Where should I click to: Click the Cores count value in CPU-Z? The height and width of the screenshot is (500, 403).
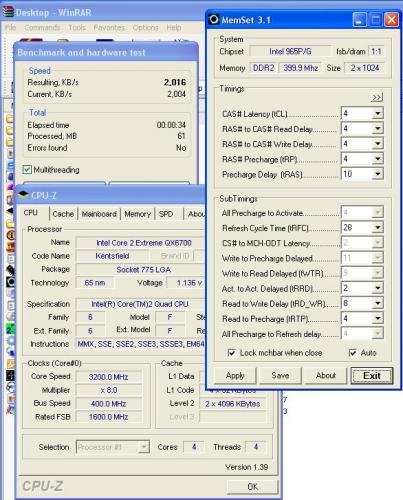[x=194, y=447]
